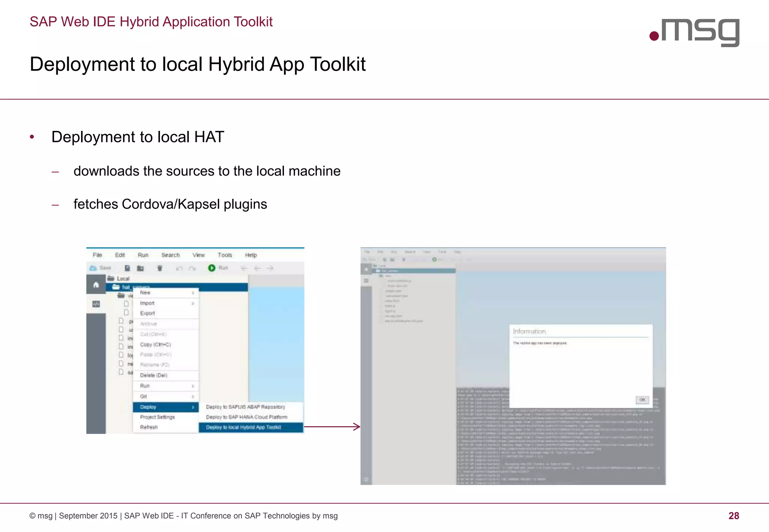
Task: Click the Save cloud icon in the toolbar
Action: point(93,268)
